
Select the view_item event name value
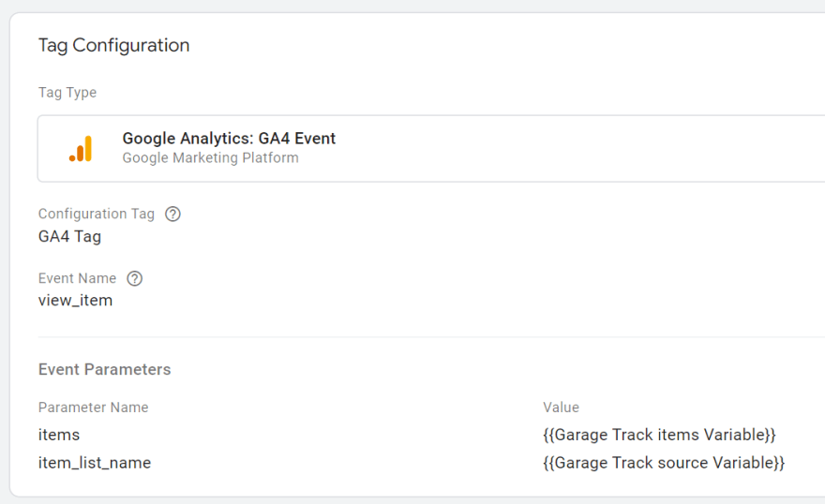75,301
